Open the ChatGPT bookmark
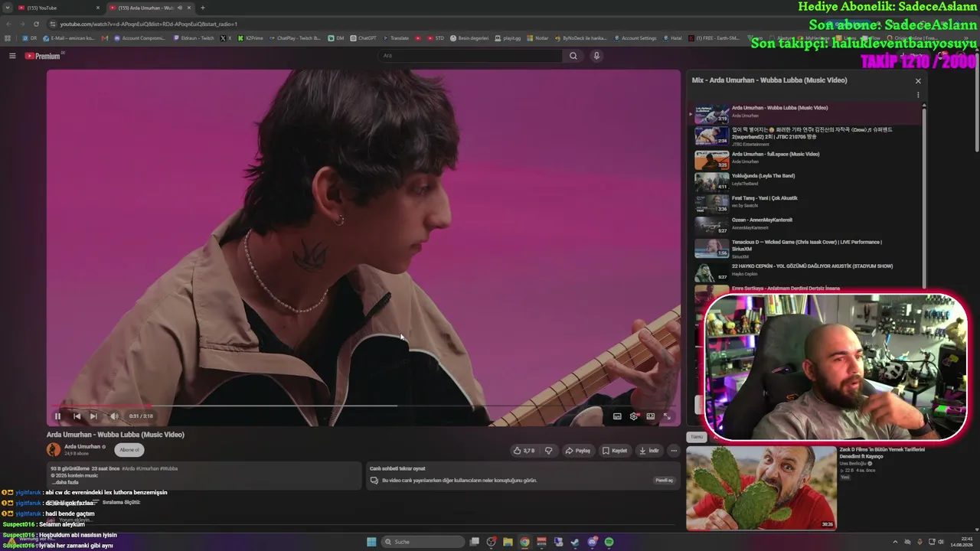The image size is (980, 551). (363, 37)
